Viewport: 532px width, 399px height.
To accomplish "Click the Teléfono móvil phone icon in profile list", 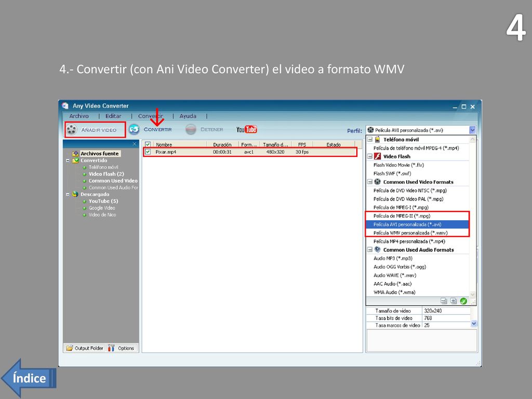I will click(377, 139).
